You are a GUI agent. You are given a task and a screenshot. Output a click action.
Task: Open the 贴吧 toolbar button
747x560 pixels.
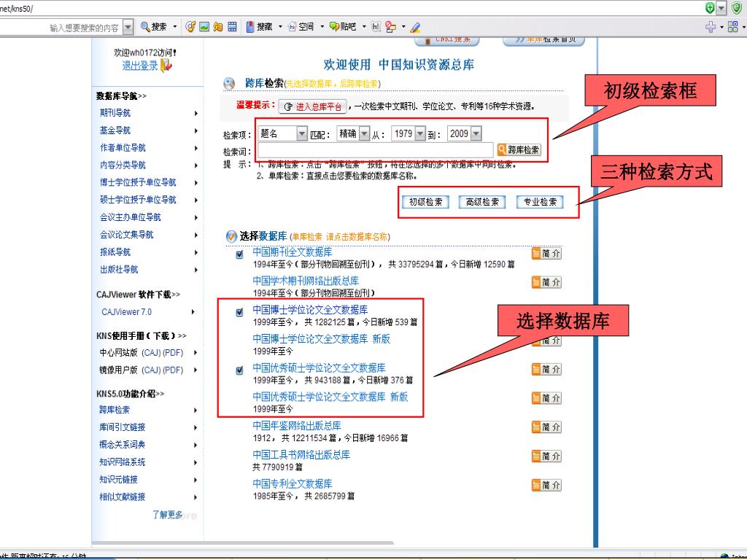[343, 27]
